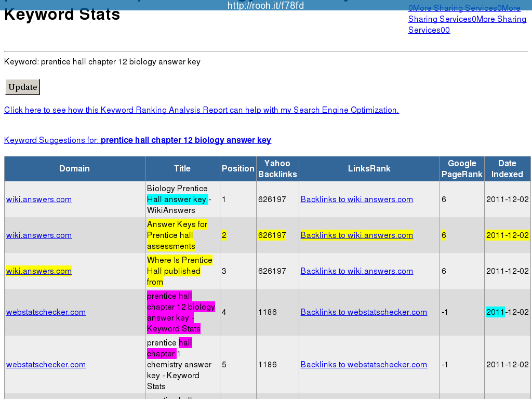
Task: Open Backlinks to wiki.answers.com in position 1 row
Action: point(356,199)
